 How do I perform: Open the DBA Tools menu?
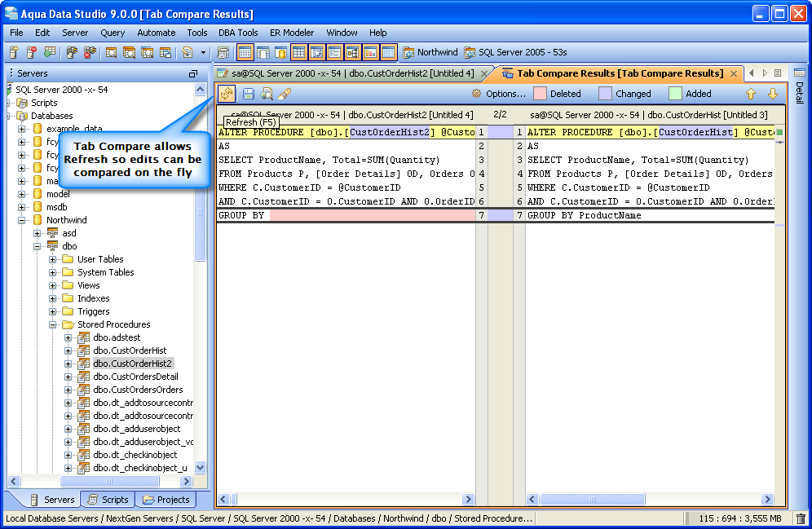(x=238, y=33)
